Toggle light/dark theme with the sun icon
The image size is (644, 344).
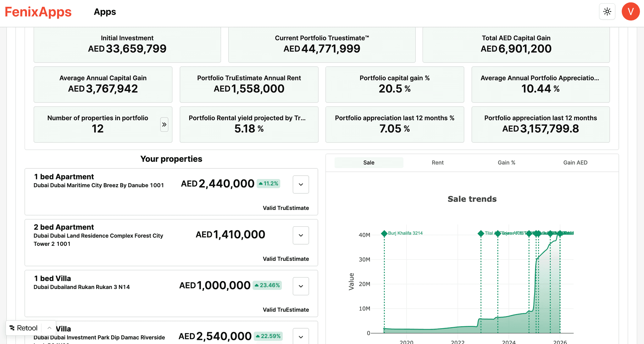coord(607,11)
